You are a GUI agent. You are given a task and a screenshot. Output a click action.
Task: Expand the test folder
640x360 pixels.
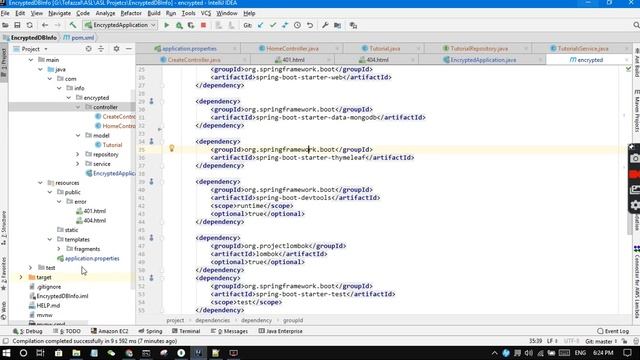pos(31,268)
